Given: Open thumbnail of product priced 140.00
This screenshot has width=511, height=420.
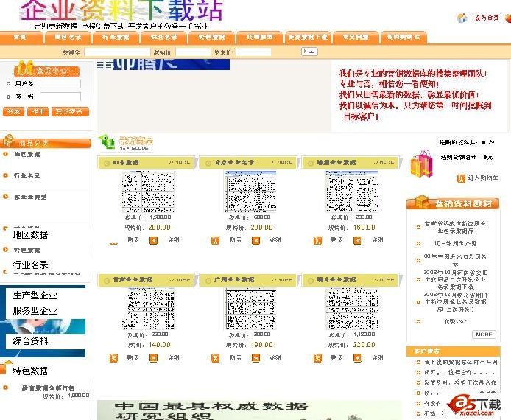Looking at the screenshot, I should (148, 309).
